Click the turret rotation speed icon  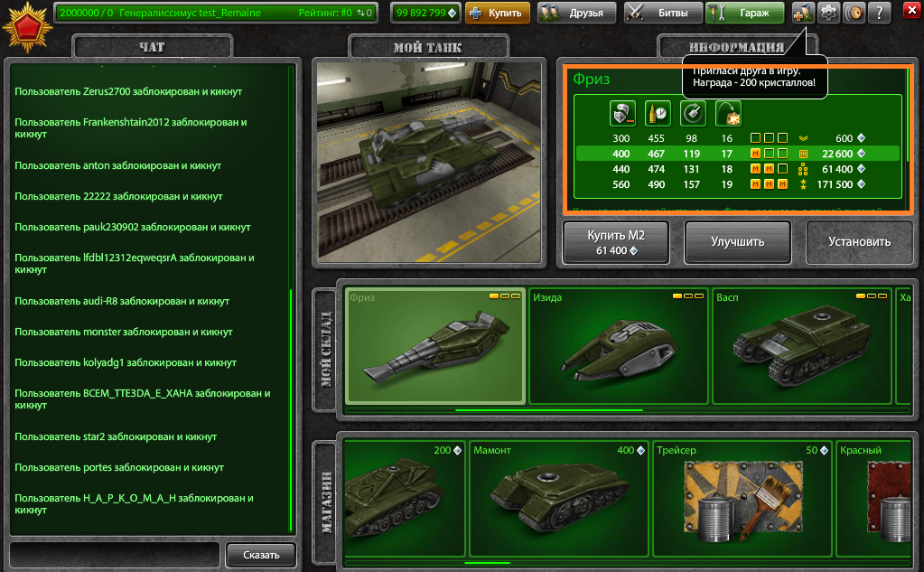692,113
